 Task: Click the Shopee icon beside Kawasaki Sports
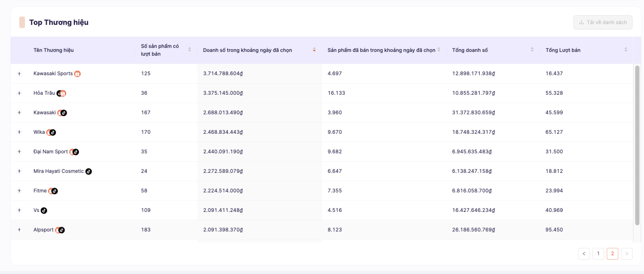click(x=77, y=74)
